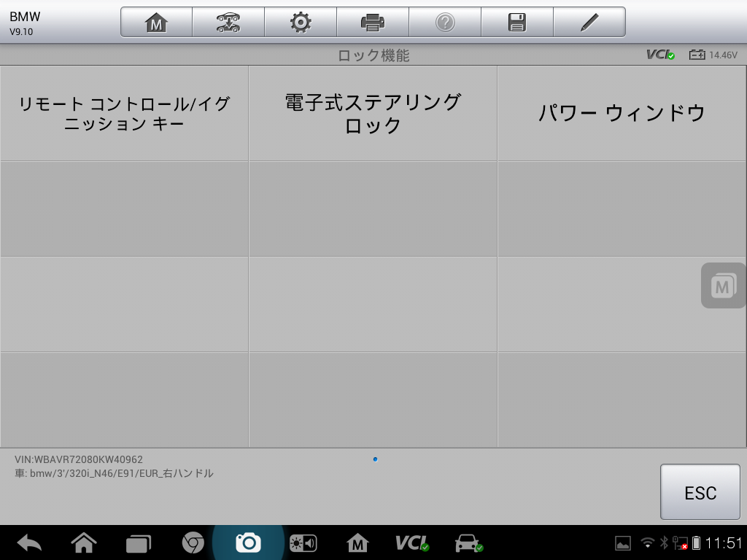Select the リモート コントロール/イグニッション キー function

(x=124, y=113)
